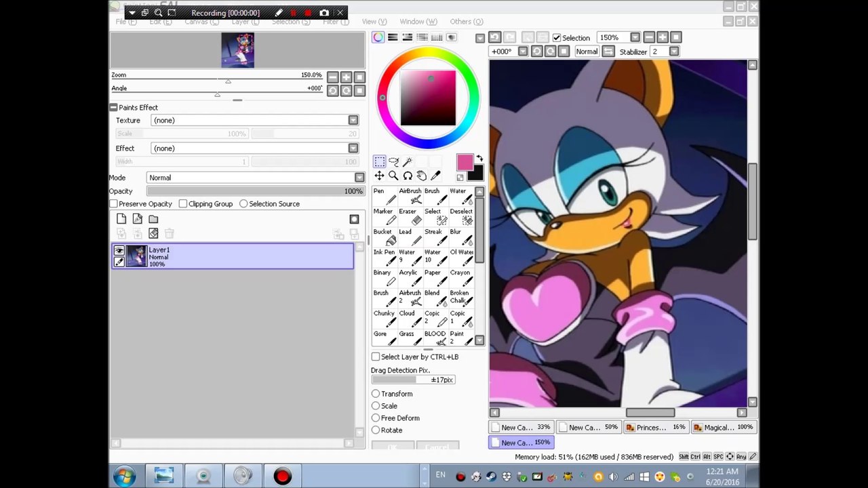Open the View menu
868x488 pixels.
tap(374, 22)
